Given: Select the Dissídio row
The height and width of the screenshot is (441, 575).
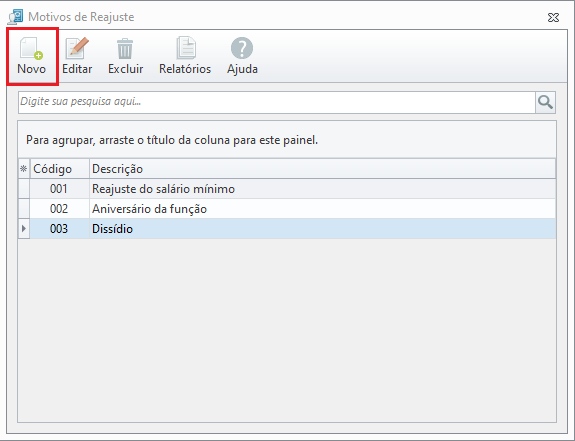Looking at the screenshot, I should point(287,229).
